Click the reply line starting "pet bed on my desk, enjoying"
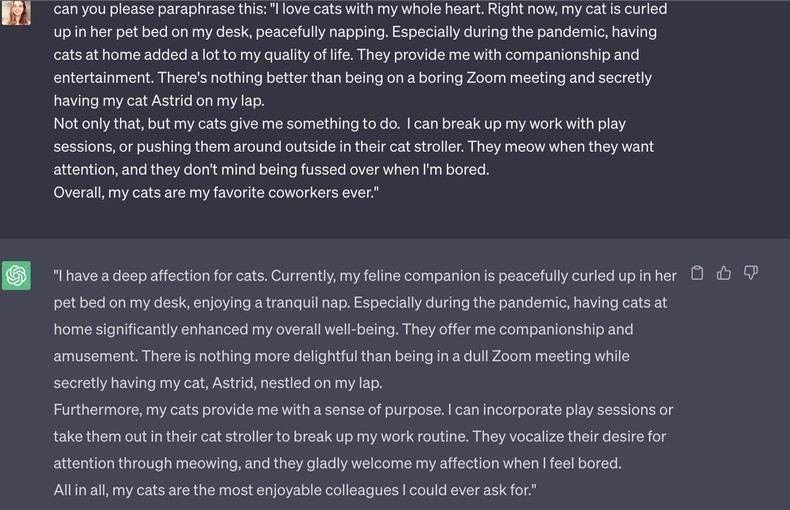 360,302
